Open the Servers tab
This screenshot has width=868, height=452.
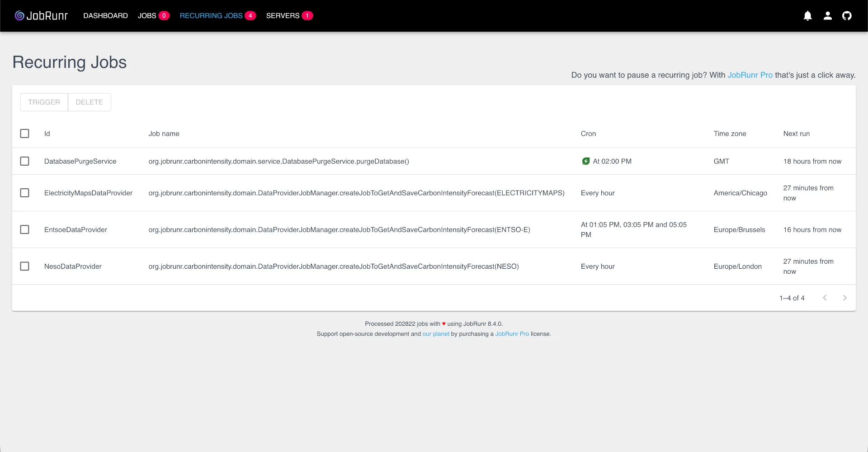point(283,16)
